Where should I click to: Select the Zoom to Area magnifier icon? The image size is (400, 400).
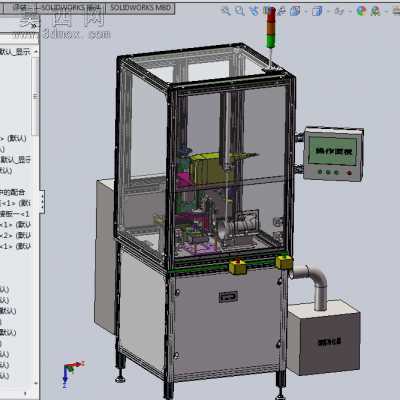point(239,11)
